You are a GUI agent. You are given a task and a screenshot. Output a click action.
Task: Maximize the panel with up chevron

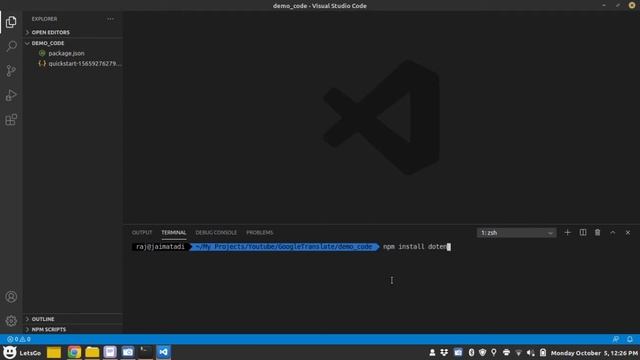click(x=613, y=232)
